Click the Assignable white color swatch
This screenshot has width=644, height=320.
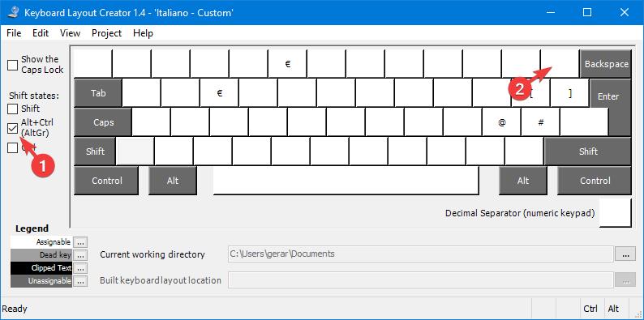(x=41, y=242)
